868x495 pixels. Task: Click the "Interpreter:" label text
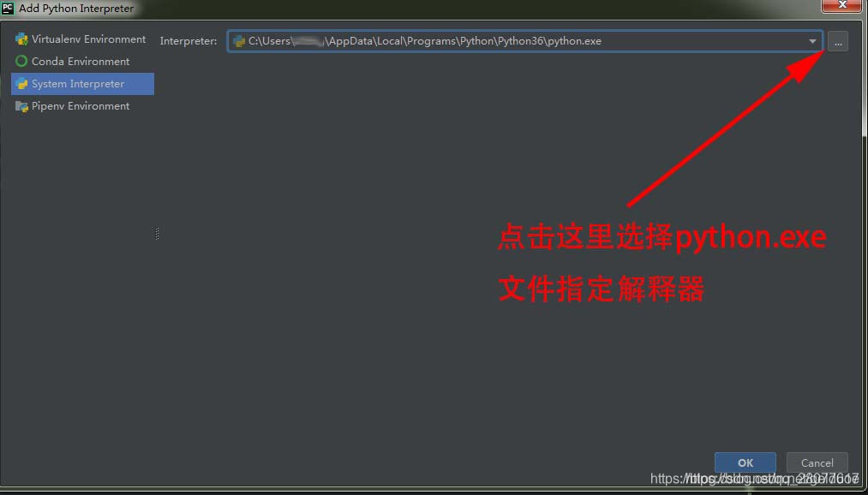(x=189, y=41)
